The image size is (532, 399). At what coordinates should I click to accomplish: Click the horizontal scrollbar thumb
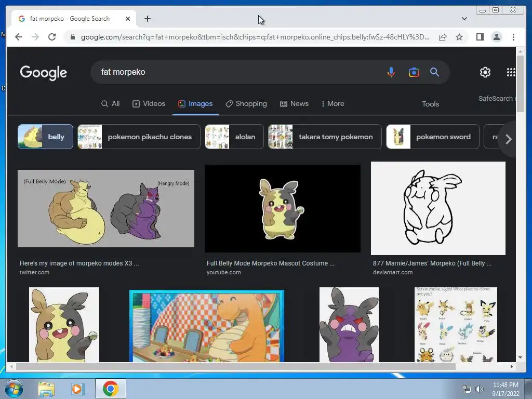coord(235,366)
